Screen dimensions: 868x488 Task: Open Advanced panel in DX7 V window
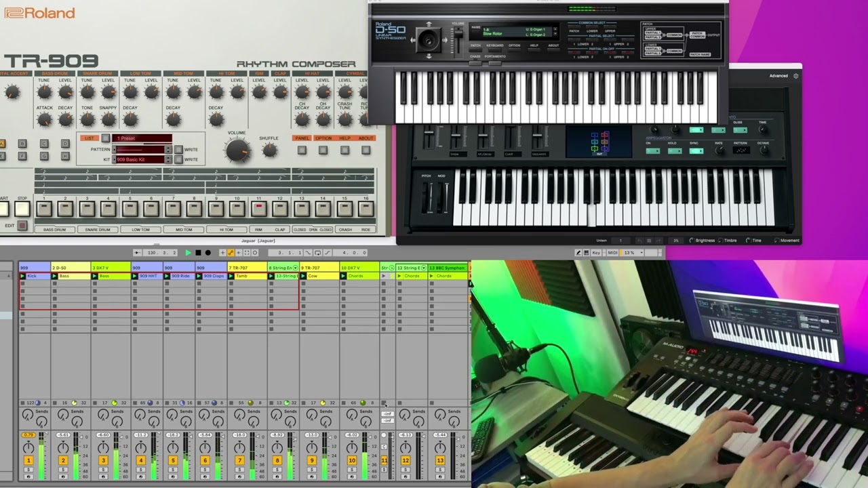click(778, 76)
